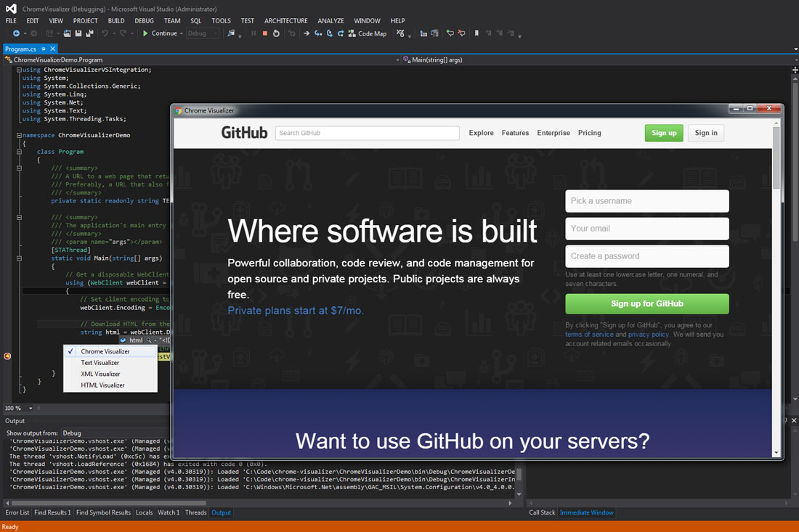The width and height of the screenshot is (799, 532).
Task: Collapse the using directives region
Action: tap(19, 70)
